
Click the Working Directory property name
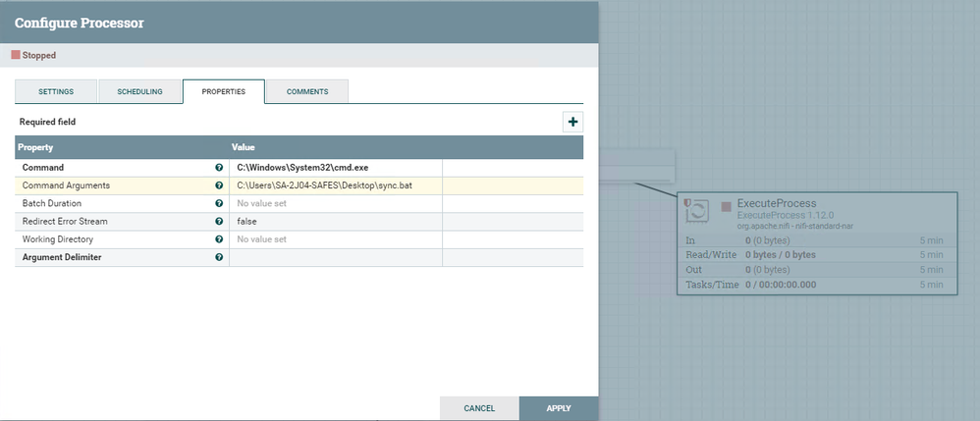click(58, 239)
